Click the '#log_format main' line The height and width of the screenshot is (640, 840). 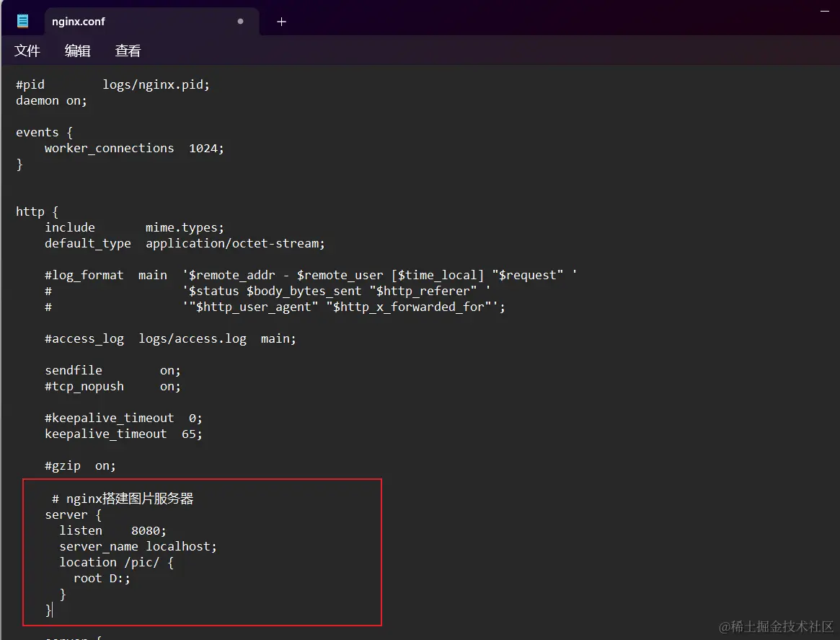pos(311,275)
